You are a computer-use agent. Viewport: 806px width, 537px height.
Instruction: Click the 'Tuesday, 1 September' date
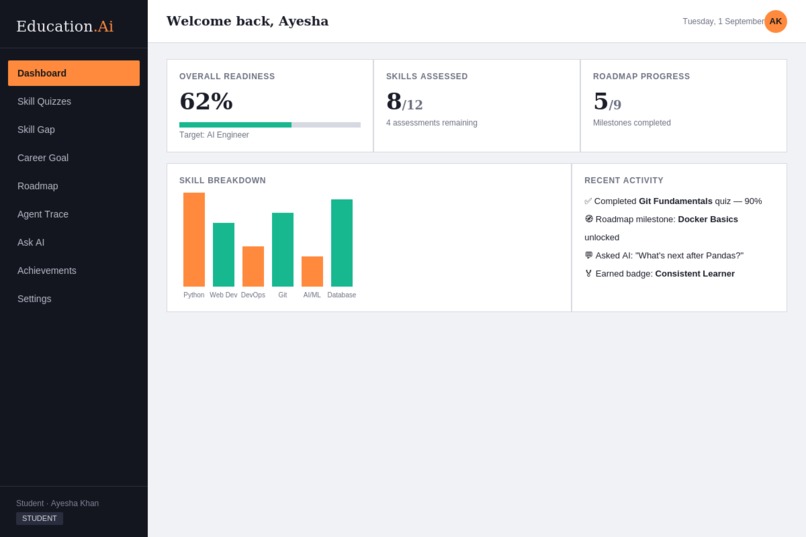723,21
